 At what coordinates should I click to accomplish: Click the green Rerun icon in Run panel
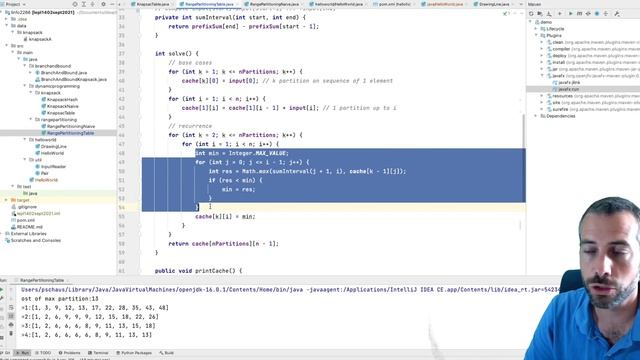point(2,289)
